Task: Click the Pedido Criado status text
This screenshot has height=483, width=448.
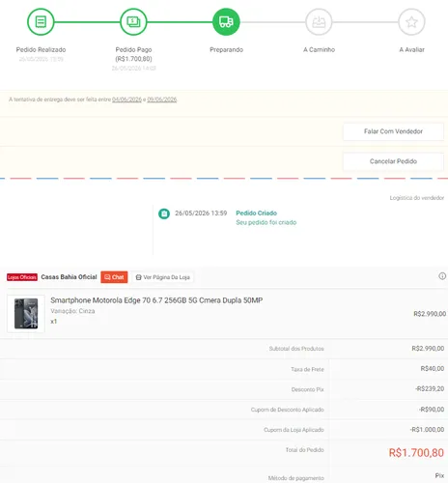Action: pyautogui.click(x=257, y=213)
